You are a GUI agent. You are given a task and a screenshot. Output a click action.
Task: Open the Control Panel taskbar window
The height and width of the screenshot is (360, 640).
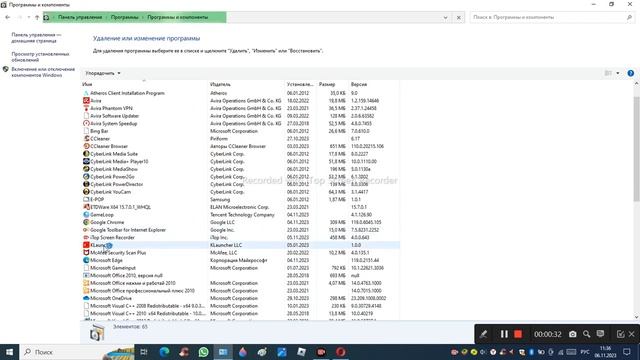[223, 352]
